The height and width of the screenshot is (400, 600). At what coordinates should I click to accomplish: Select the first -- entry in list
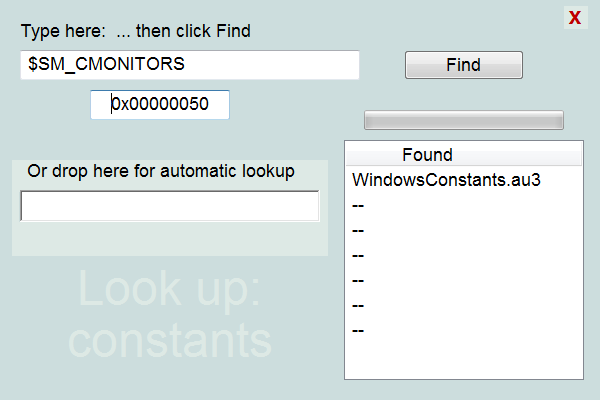(358, 206)
